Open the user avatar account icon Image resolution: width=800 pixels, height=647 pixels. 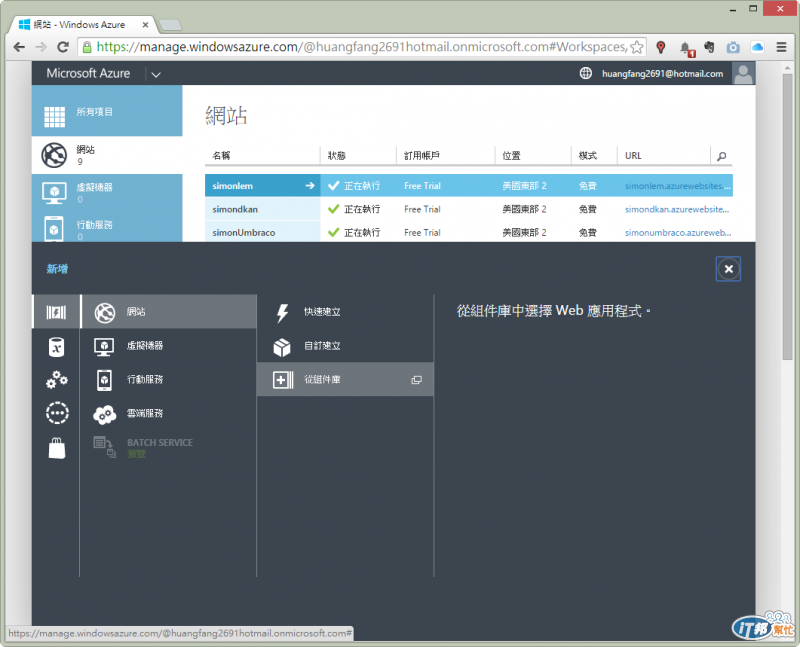[743, 73]
